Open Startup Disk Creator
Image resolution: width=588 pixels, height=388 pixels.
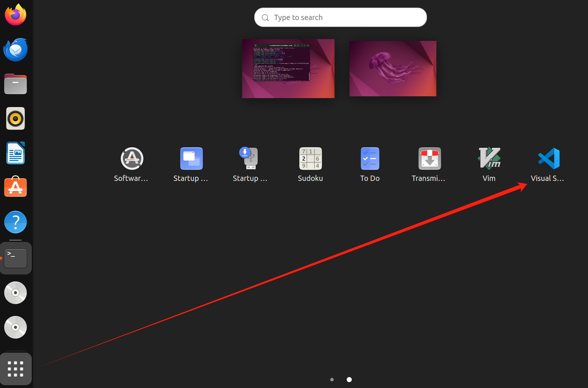pos(250,159)
